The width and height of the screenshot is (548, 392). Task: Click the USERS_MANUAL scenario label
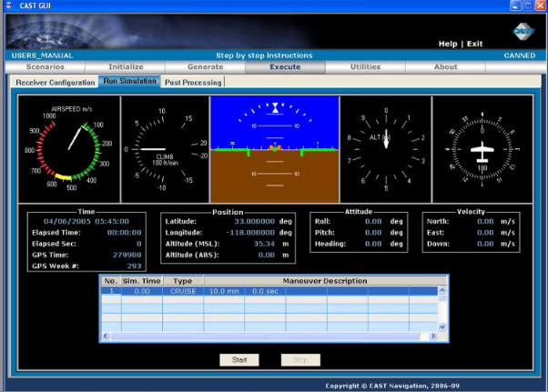click(x=42, y=55)
